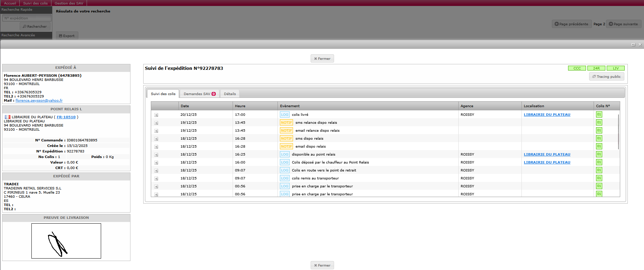Click the green CCC status badge
644x270 pixels.
pyautogui.click(x=577, y=68)
